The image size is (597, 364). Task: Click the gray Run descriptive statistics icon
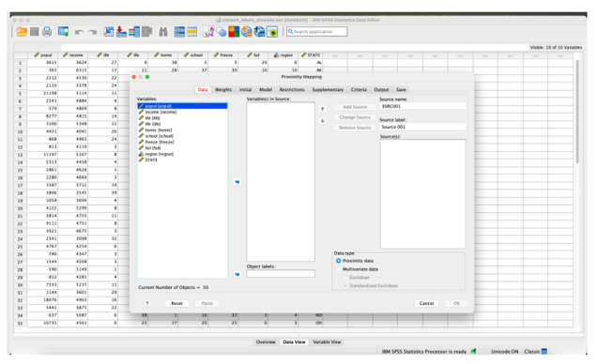(146, 32)
